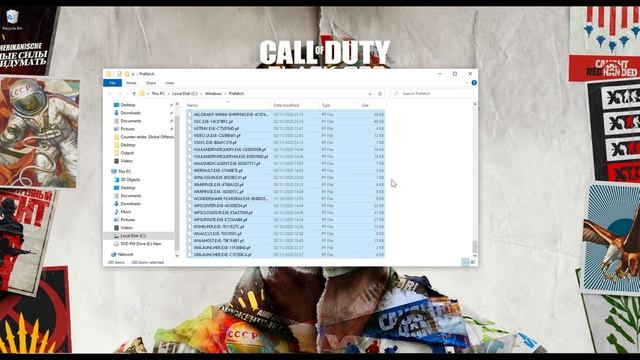Expand the ribbon with the chevron near Help

pos(467,83)
